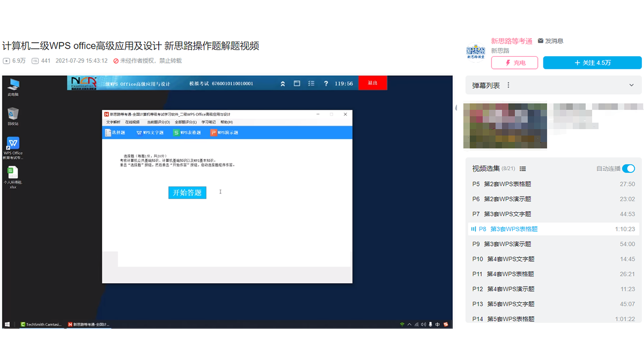This screenshot has width=644, height=362.
Task: Click the list view icon next to 视频选集
Action: [522, 169]
